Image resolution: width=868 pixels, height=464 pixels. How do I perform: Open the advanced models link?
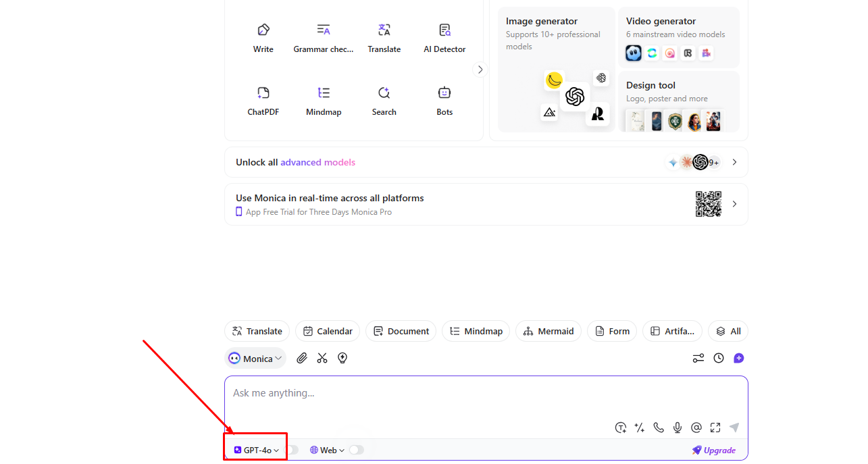[317, 162]
